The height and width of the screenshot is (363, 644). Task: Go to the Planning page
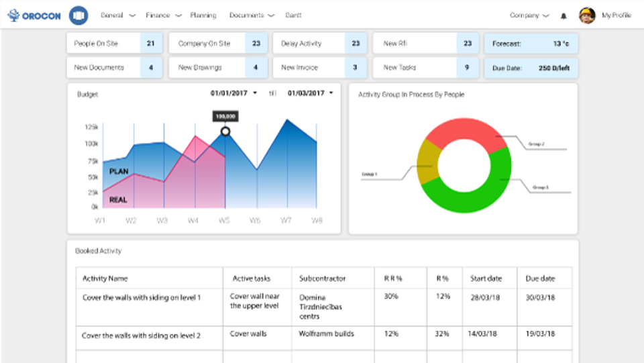(203, 15)
